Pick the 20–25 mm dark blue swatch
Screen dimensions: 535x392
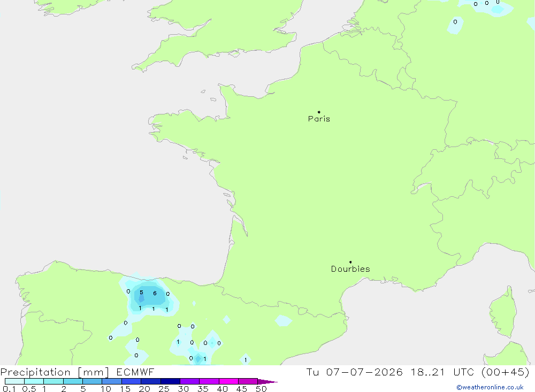point(151,381)
